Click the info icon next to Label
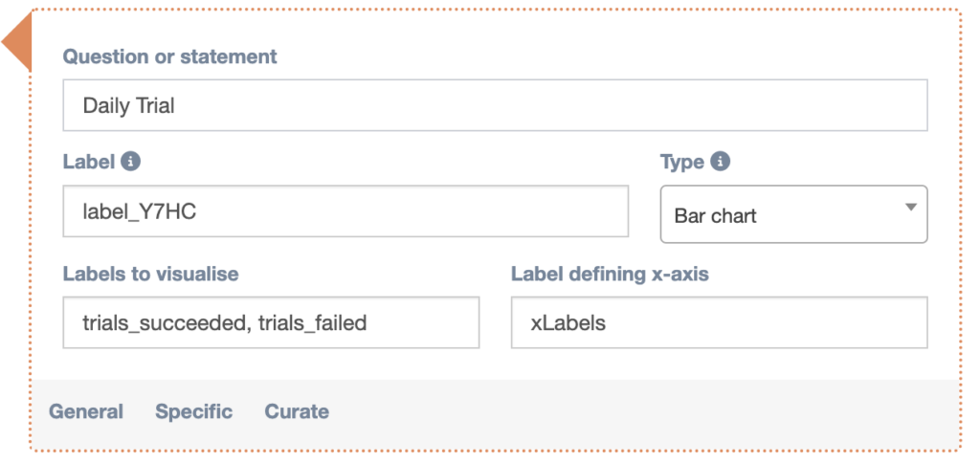The width and height of the screenshot is (980, 464). [x=131, y=162]
